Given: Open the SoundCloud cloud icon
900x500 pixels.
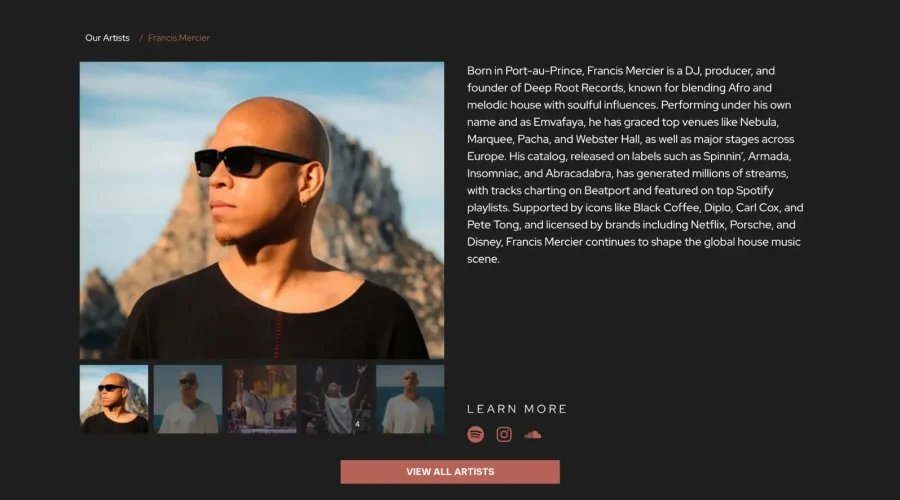Looking at the screenshot, I should (x=533, y=435).
